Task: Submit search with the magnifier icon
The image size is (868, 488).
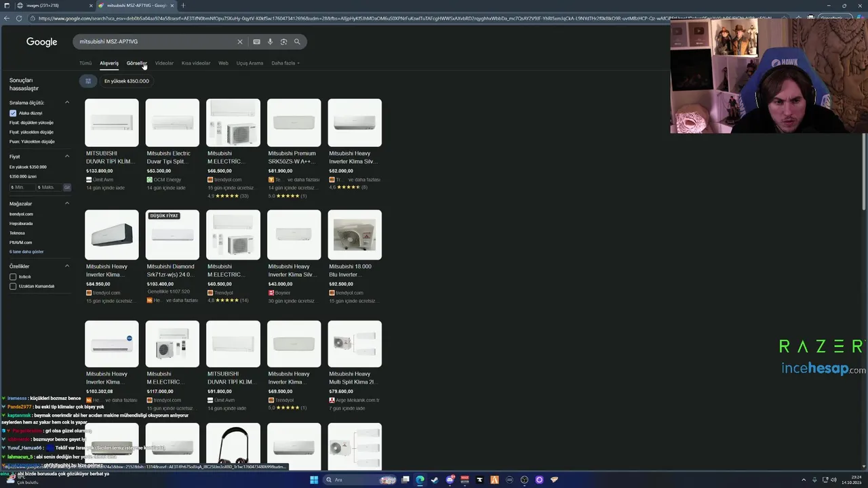Action: tap(297, 42)
